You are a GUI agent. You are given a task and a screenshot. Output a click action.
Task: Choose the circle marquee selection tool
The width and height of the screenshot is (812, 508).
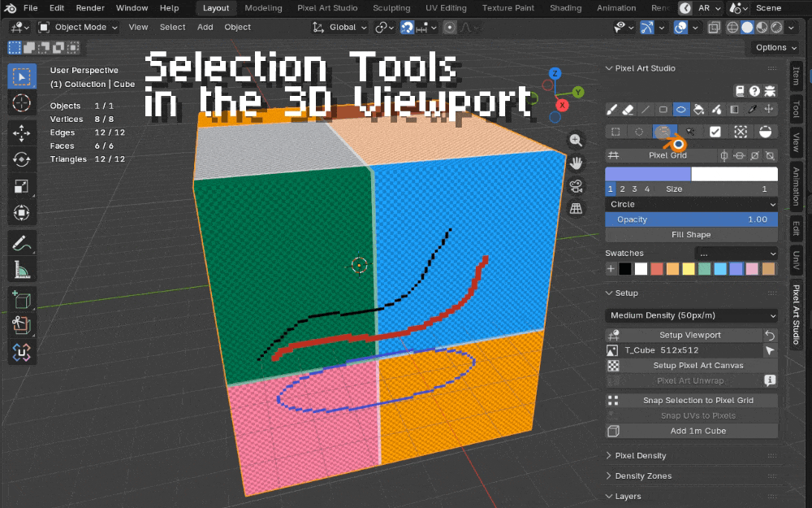[x=639, y=132]
